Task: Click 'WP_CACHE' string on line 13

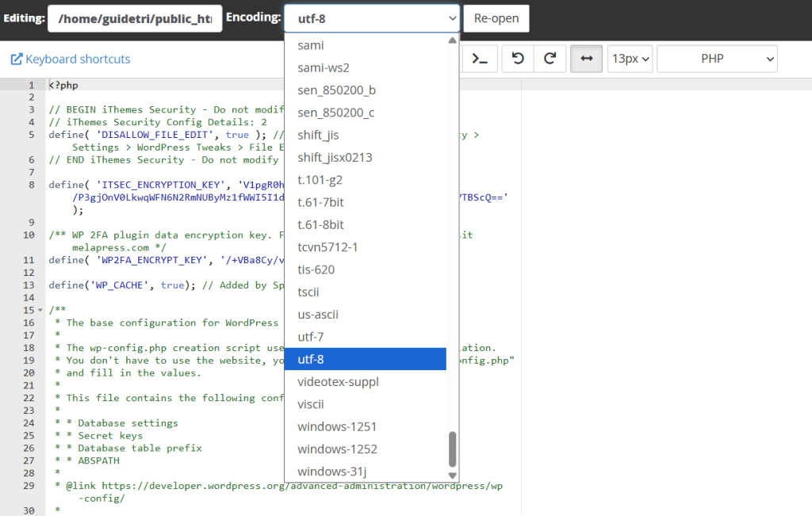Action: 121,285
